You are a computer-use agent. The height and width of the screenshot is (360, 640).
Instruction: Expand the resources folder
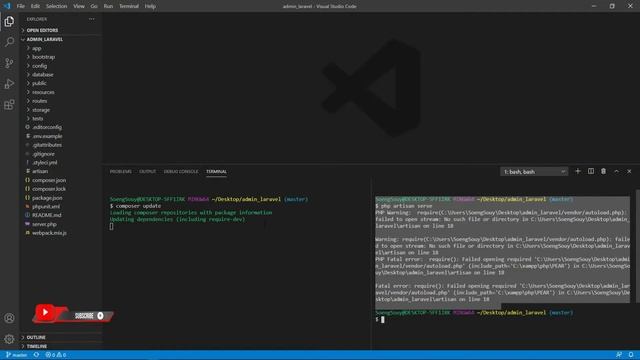[61, 92]
